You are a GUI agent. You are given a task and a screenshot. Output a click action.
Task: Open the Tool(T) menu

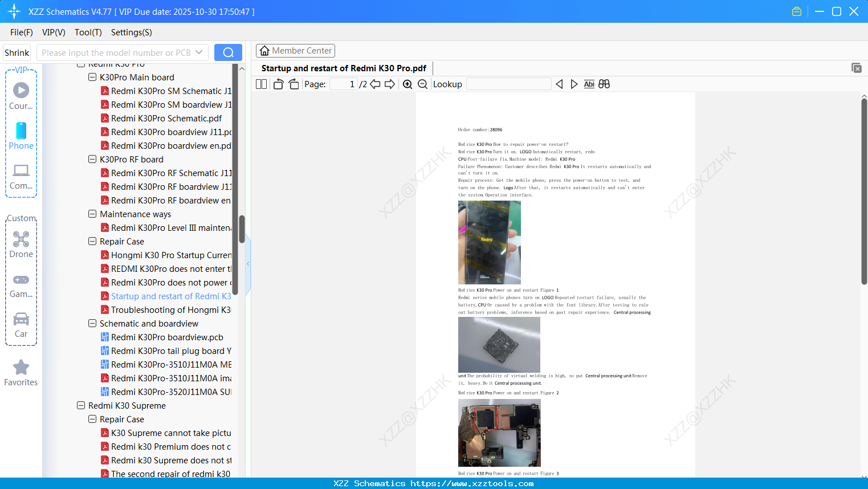88,32
